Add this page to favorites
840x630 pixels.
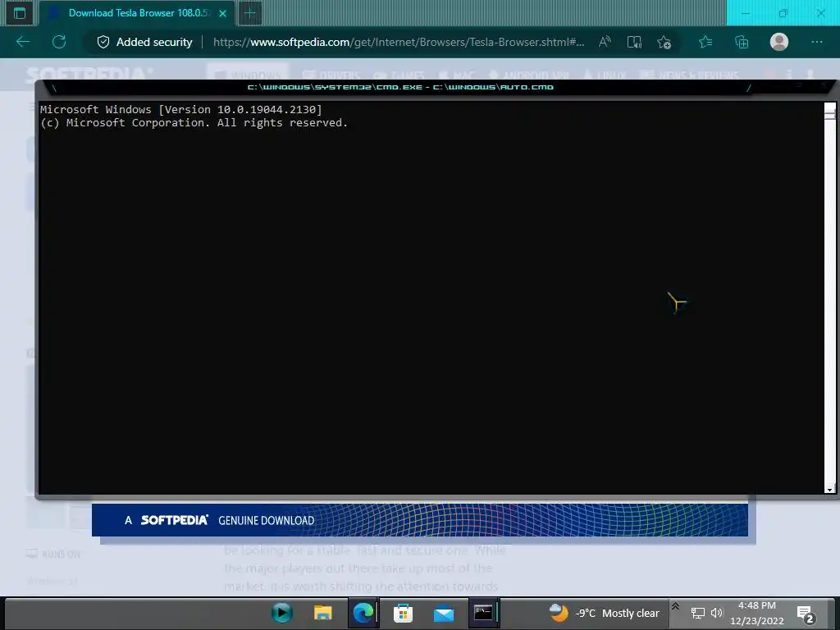pos(664,42)
